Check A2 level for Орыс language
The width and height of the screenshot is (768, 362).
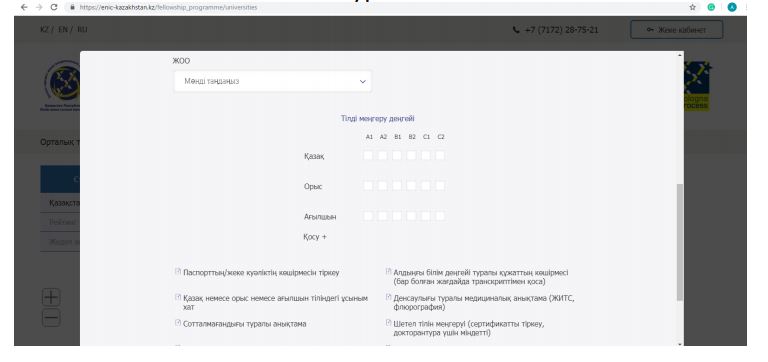click(x=383, y=186)
